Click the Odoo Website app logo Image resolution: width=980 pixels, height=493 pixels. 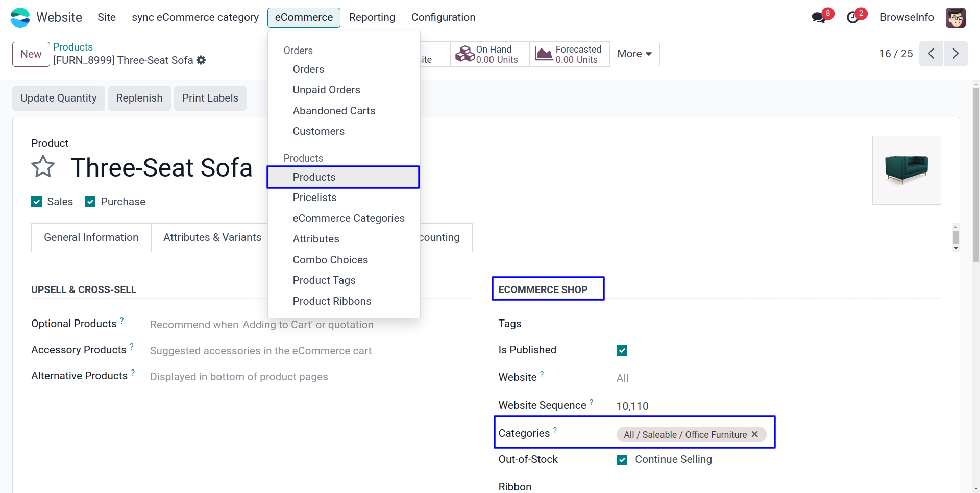20,17
